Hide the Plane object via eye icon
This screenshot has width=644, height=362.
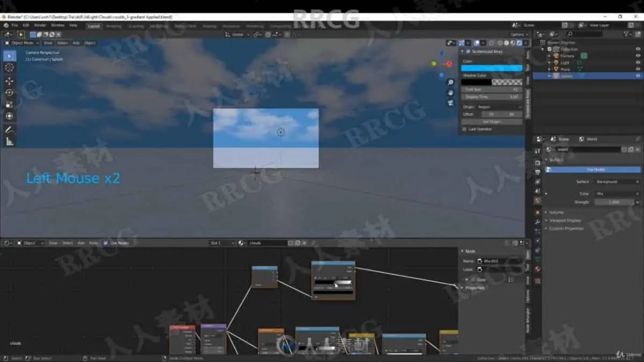pos(638,69)
